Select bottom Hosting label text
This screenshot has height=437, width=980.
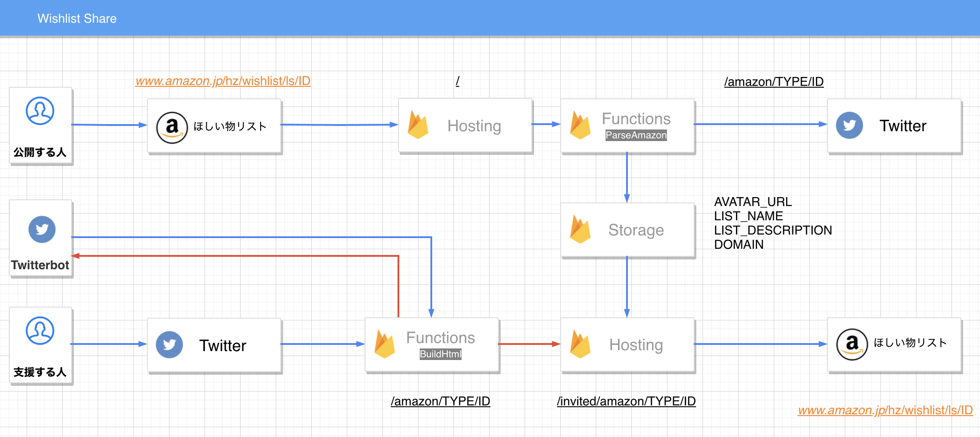coord(636,345)
